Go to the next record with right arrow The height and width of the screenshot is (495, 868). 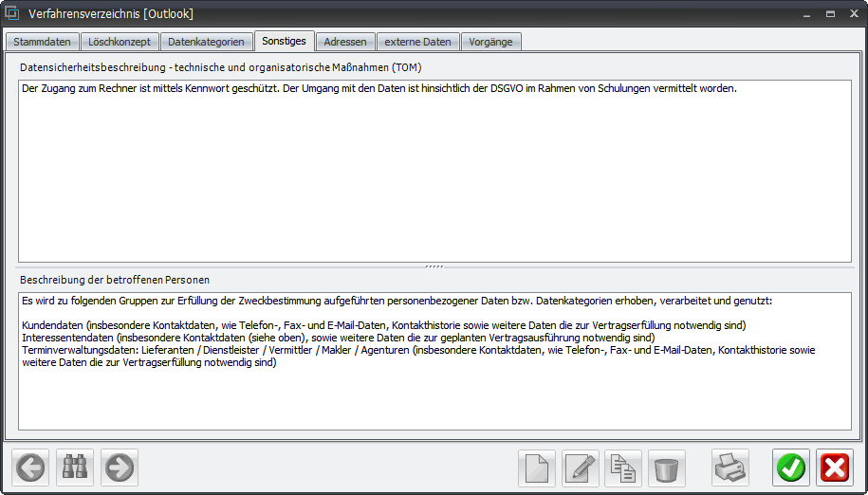click(x=120, y=467)
